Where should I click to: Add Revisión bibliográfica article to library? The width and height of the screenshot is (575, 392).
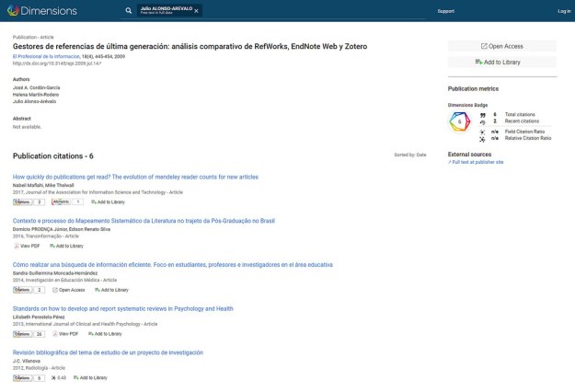90,378
